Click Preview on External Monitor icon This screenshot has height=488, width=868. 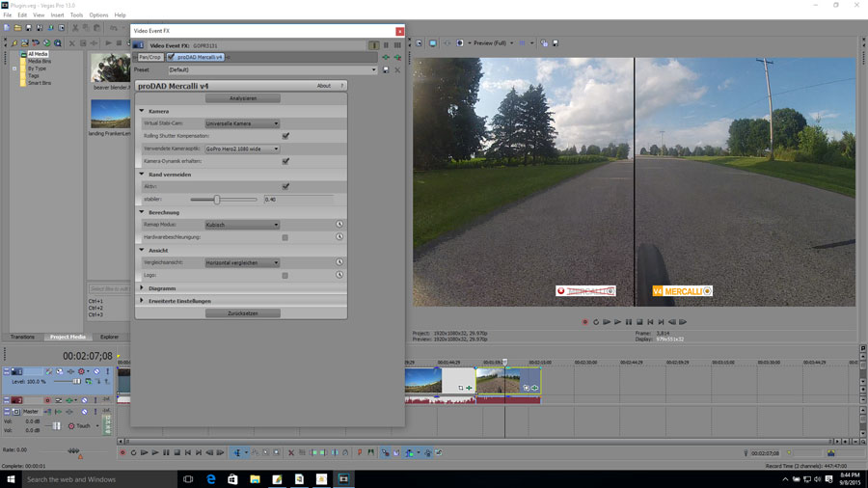click(x=433, y=43)
